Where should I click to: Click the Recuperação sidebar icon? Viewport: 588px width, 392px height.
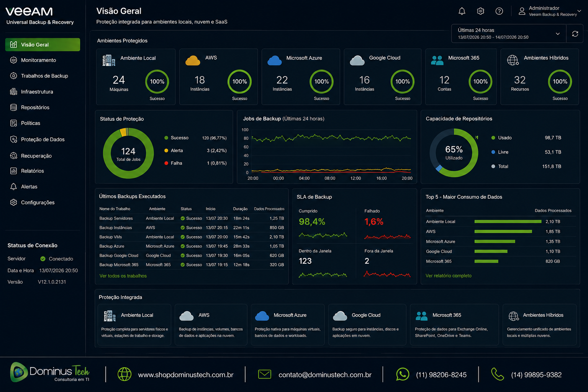point(13,156)
